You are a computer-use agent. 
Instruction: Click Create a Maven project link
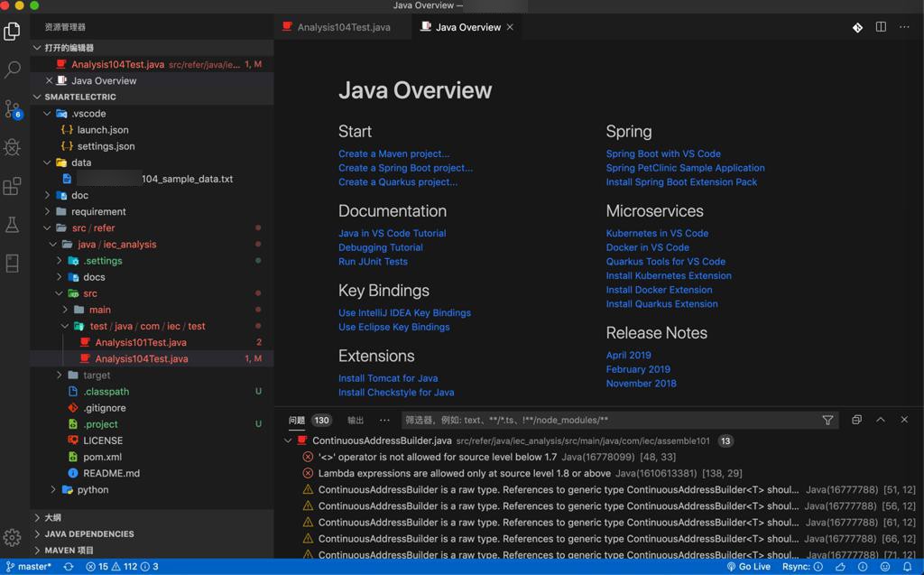(393, 153)
